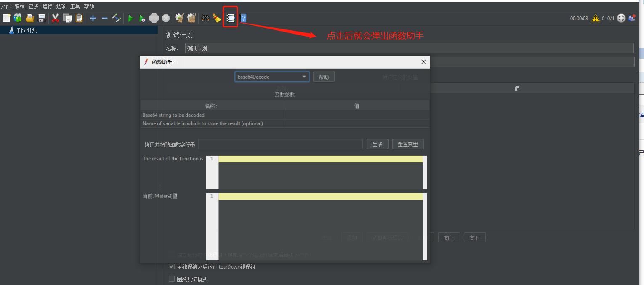Click the Toggle enable/disable icon

117,18
